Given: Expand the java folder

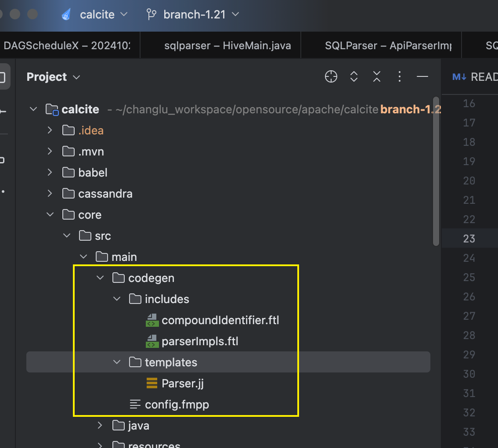Looking at the screenshot, I should (100, 426).
